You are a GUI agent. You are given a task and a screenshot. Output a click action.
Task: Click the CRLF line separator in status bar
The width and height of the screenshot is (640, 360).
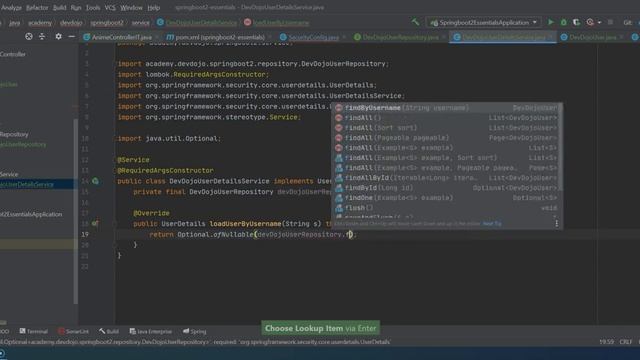[626, 342]
